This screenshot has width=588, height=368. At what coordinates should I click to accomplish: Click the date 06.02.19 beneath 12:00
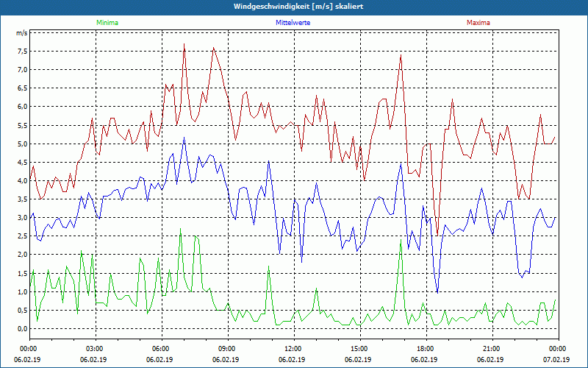[292, 359]
